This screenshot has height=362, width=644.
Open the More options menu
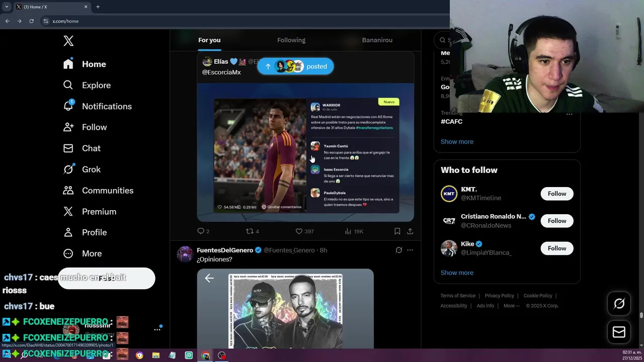click(82, 253)
